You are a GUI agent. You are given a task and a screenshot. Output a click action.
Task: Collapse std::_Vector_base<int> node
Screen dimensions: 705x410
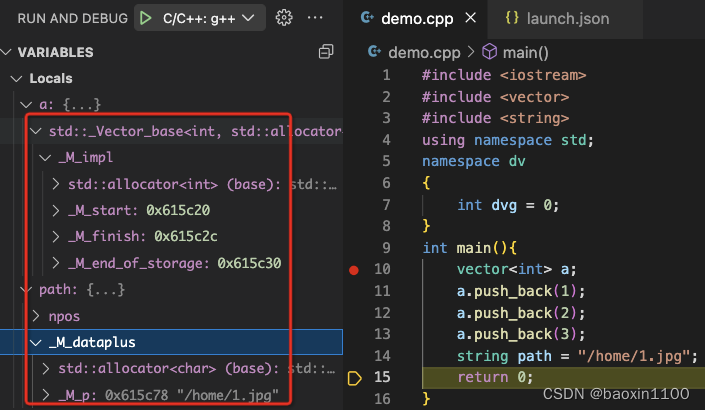coord(36,131)
